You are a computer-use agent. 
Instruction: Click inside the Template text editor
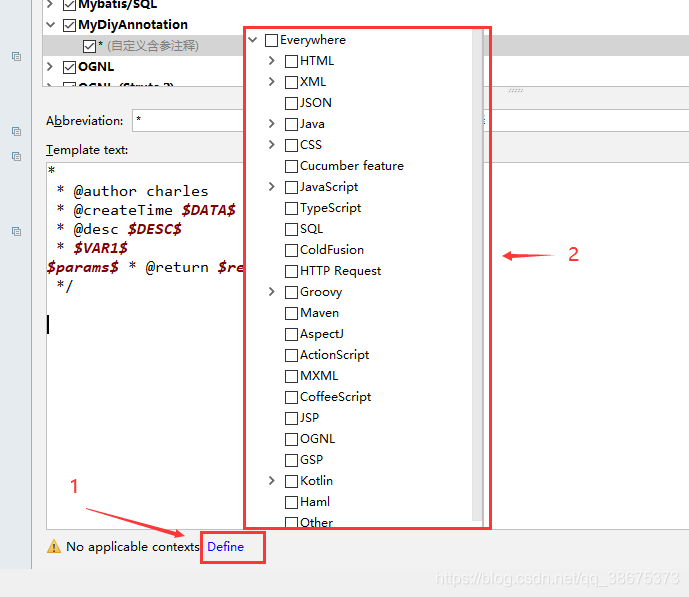coord(145,346)
